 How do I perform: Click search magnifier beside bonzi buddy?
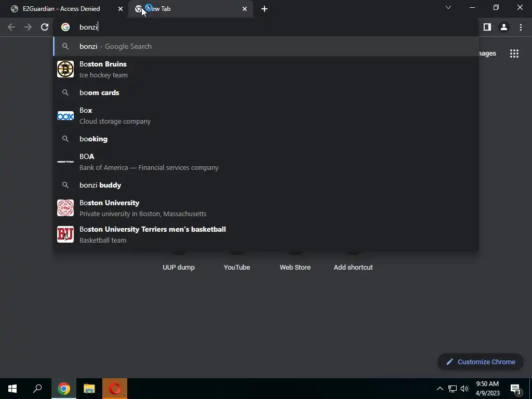pyautogui.click(x=65, y=185)
